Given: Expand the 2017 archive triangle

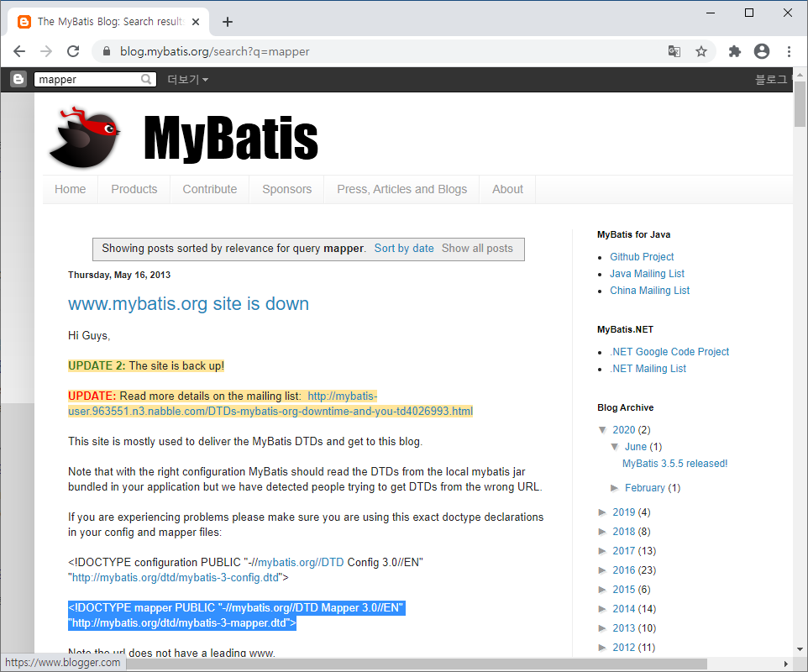Looking at the screenshot, I should [602, 551].
